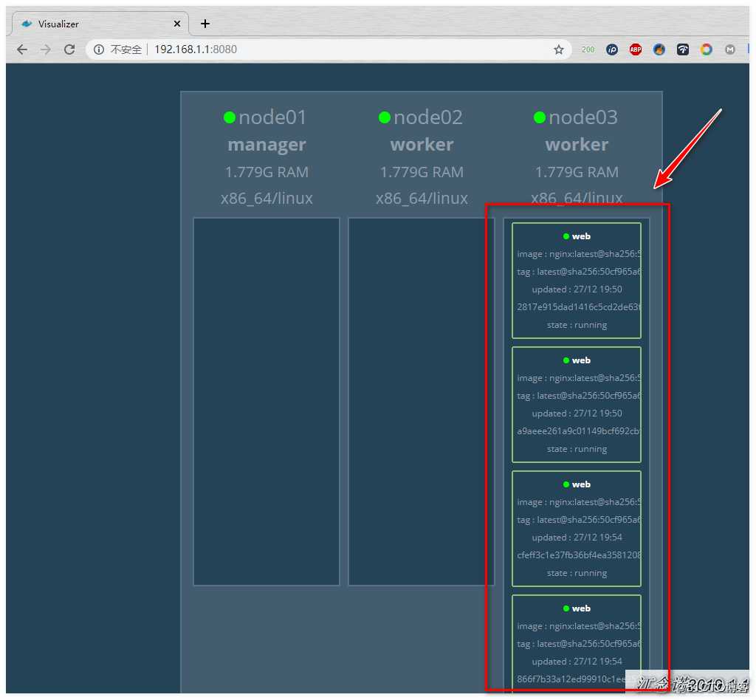This screenshot has width=756, height=700.
Task: Click the web title of task 866f7b33a12e
Action: (x=581, y=608)
